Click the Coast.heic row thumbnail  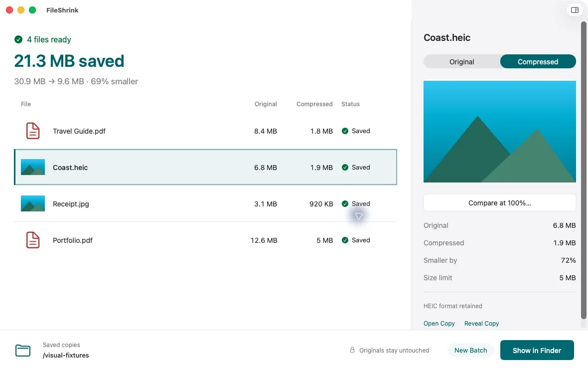33,168
